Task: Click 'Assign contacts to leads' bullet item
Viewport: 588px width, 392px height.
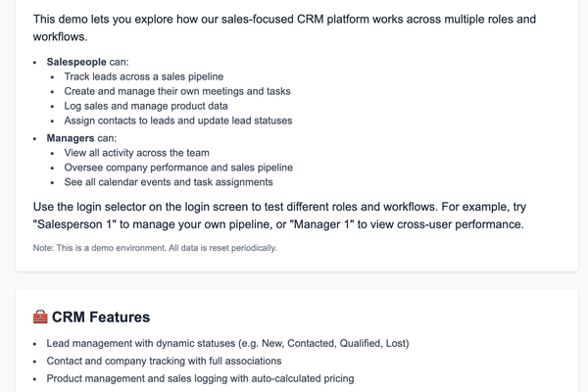Action: point(177,121)
